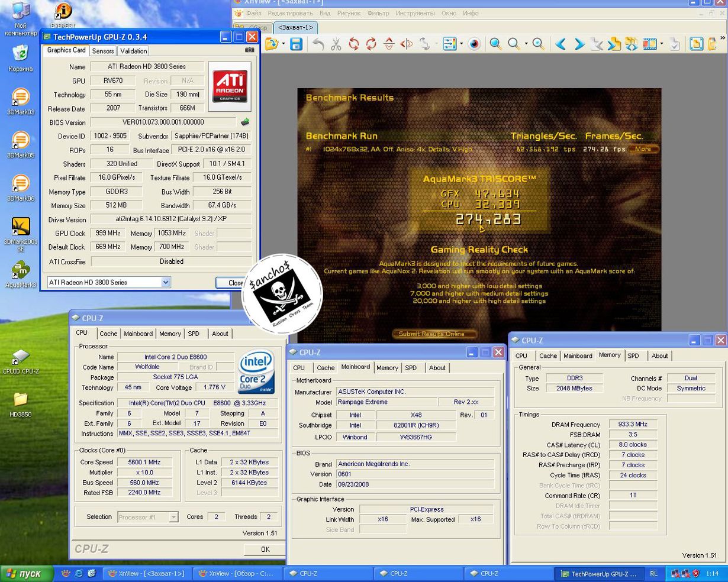
Task: Click the AquaMark3 score 274,283
Action: coord(488,219)
